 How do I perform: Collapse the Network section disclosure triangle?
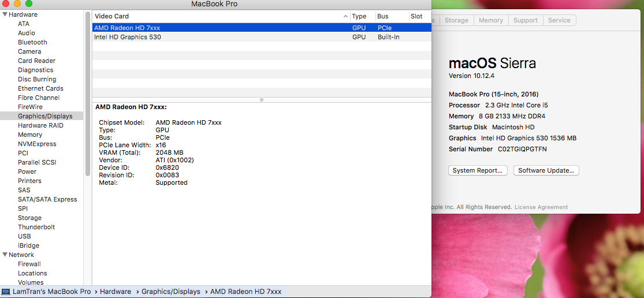pos(5,255)
